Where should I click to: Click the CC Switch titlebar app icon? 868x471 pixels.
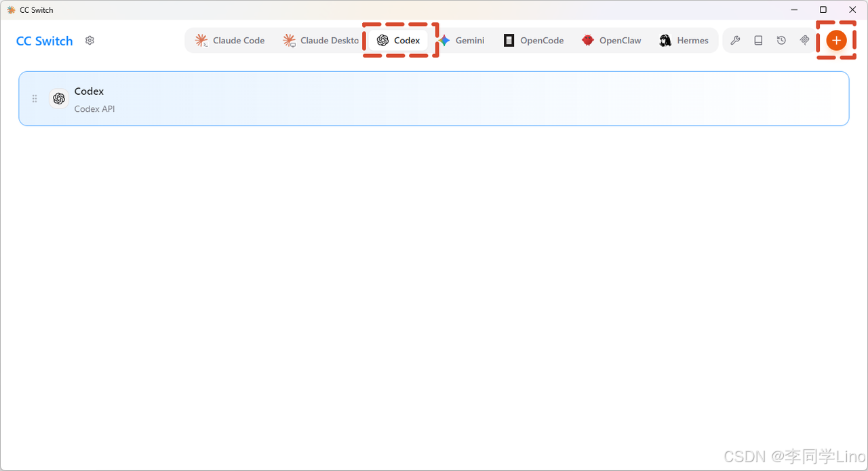(11, 10)
